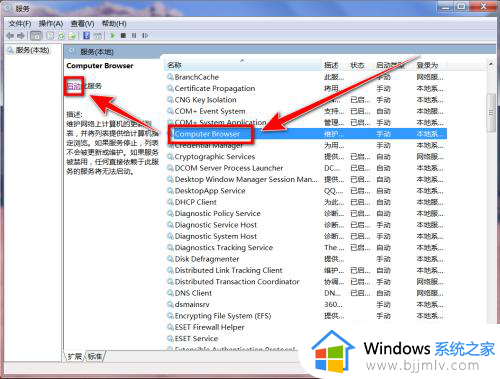Image resolution: width=500 pixels, height=379 pixels.
Task: Click the DesktopApp Service gear icon
Action: coord(170,191)
